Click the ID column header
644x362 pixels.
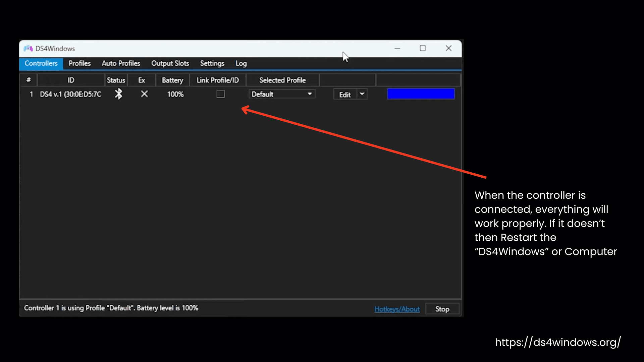click(x=71, y=80)
